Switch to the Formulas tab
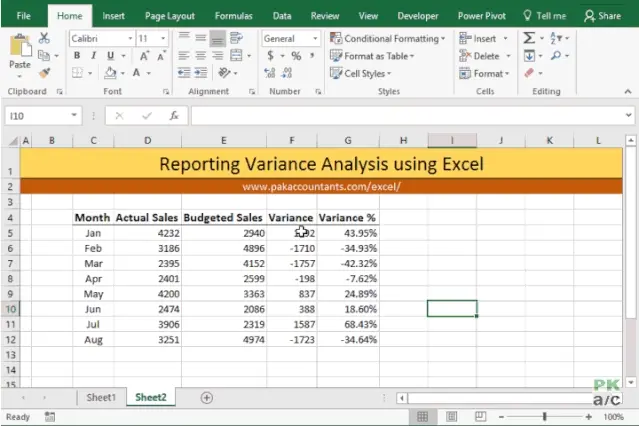This screenshot has width=639, height=426. click(234, 16)
